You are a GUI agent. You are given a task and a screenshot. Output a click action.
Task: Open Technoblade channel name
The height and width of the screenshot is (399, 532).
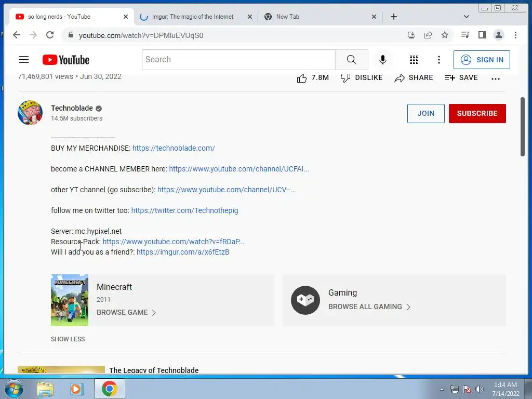(72, 108)
